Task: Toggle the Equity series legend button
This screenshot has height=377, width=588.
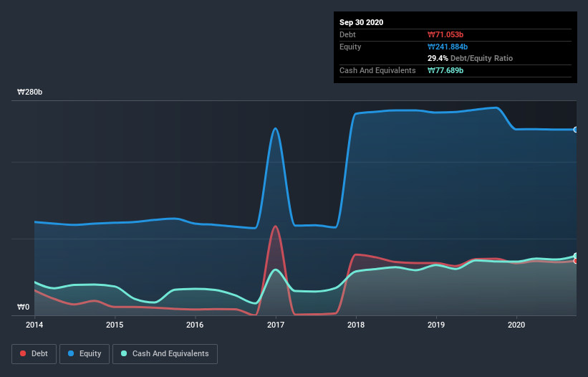Action: (85, 354)
